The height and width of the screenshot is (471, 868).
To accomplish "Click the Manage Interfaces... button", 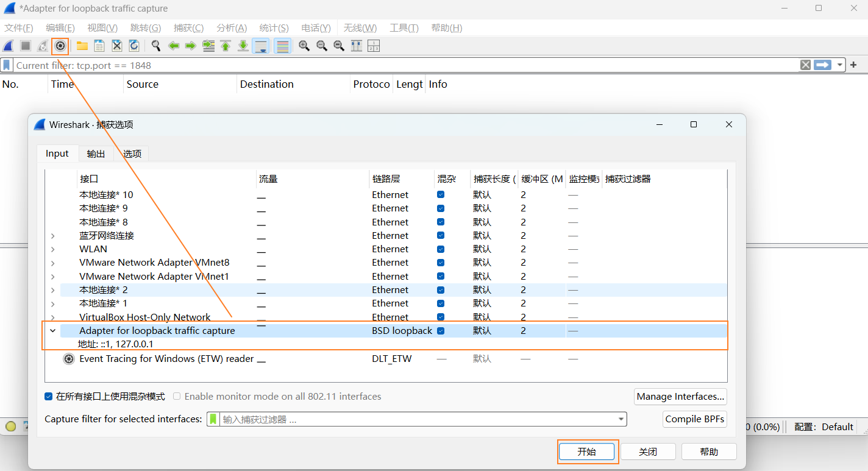I will click(x=680, y=397).
